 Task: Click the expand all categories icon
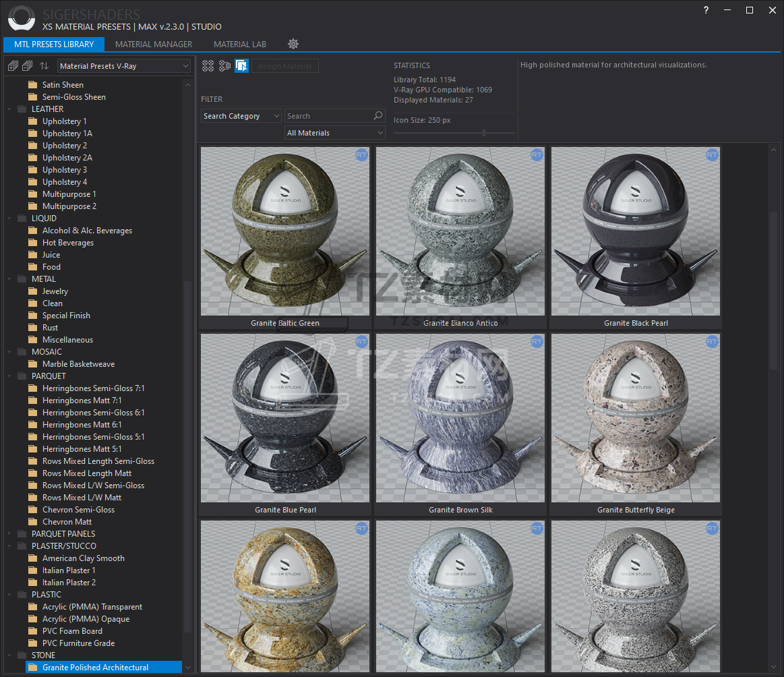(x=13, y=65)
